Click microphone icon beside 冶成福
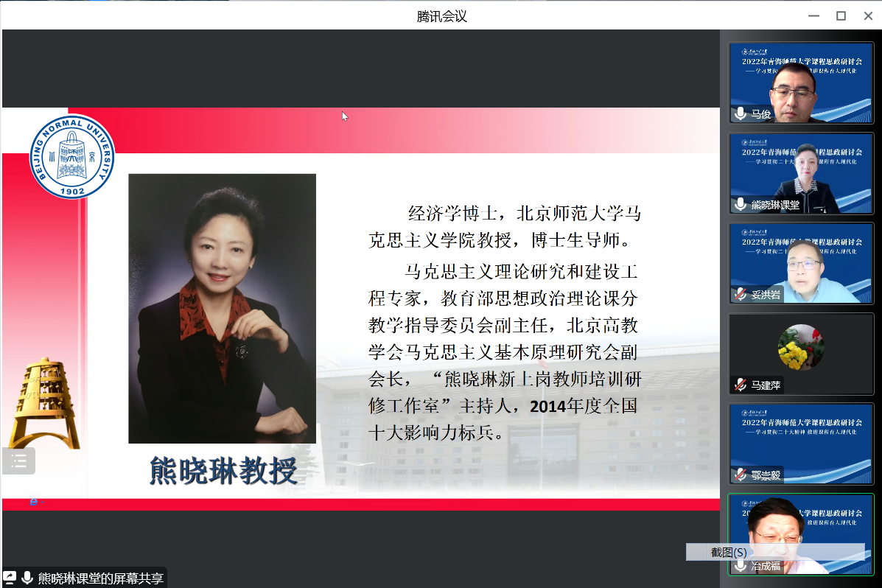Screen dimensions: 882x588 [740, 566]
